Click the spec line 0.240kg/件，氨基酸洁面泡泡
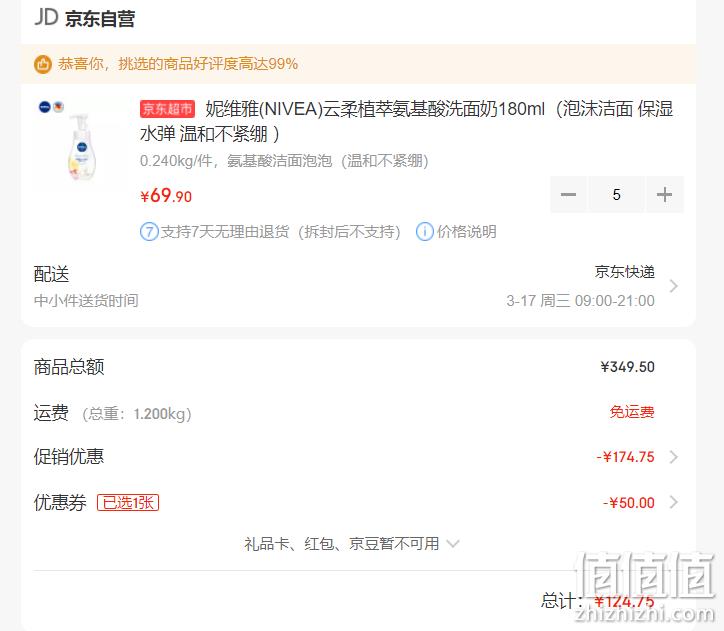 point(284,161)
